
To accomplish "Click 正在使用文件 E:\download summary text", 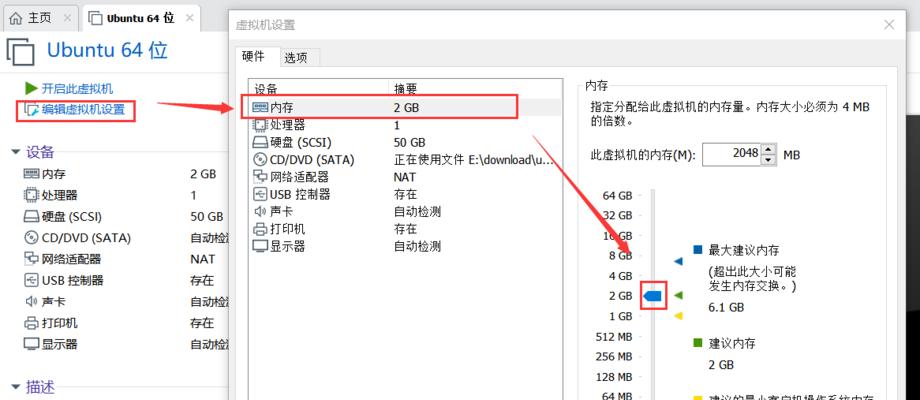I will [x=473, y=160].
